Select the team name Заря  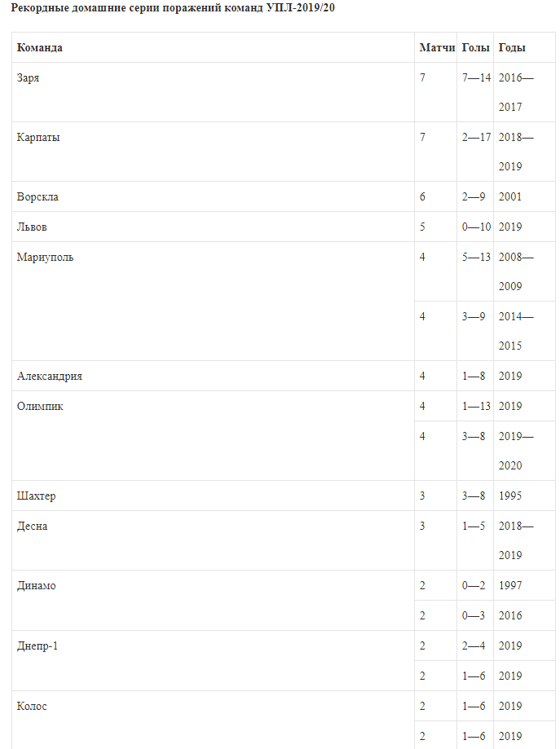[x=28, y=78]
